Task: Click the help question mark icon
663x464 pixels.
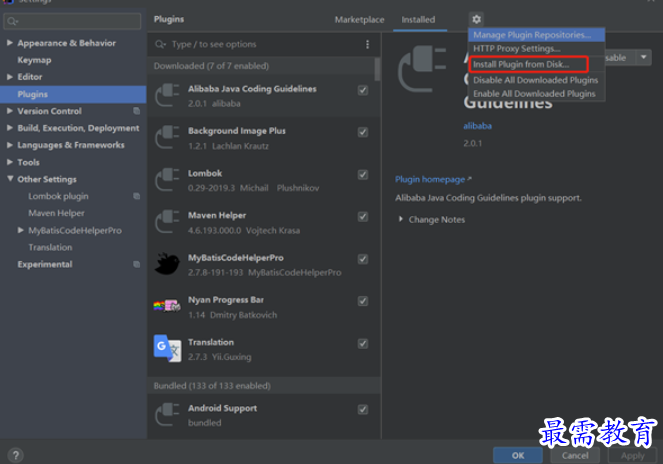Action: pos(16,455)
